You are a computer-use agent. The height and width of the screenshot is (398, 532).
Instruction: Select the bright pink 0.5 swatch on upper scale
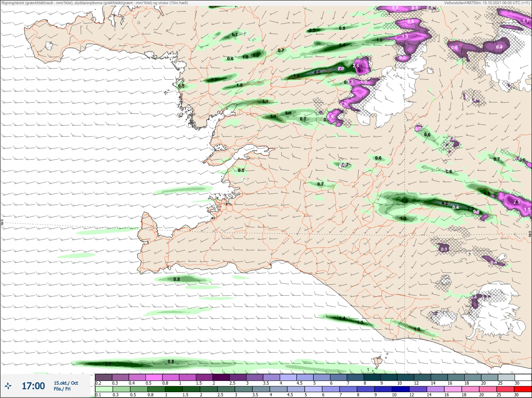(155, 377)
